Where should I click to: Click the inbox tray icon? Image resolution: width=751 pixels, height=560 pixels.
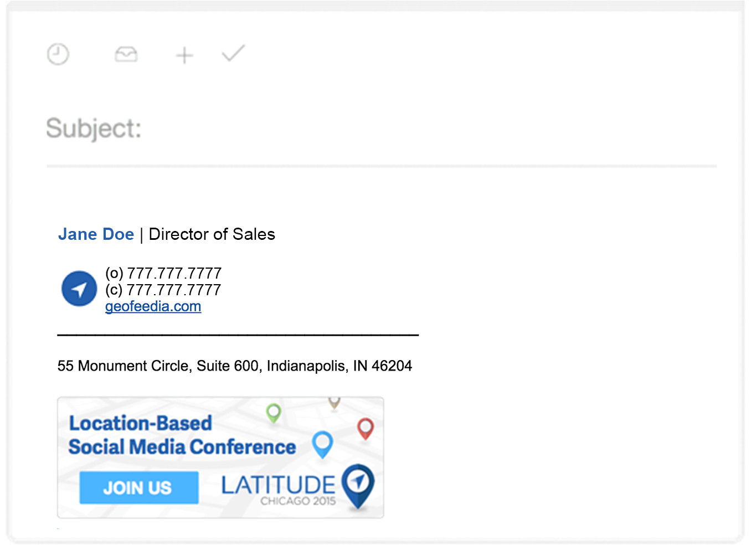[126, 54]
